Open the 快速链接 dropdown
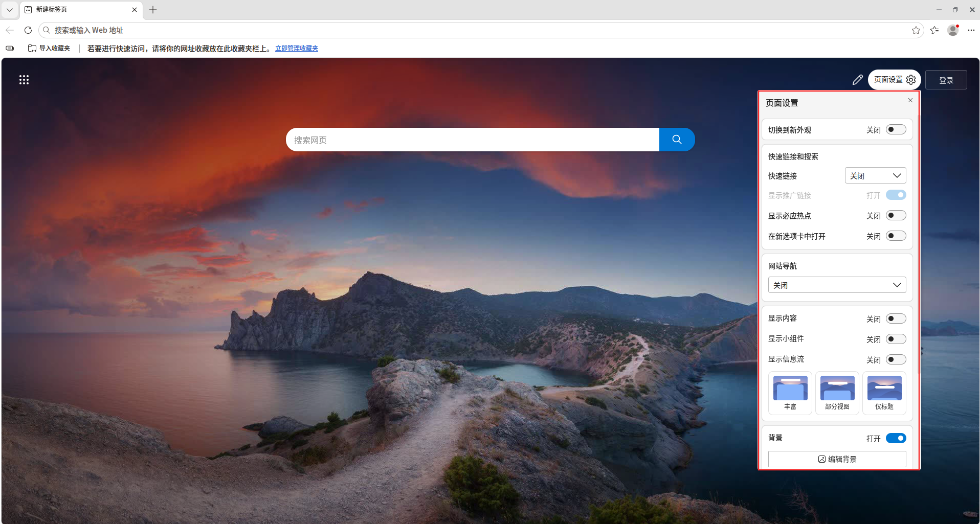 (875, 175)
